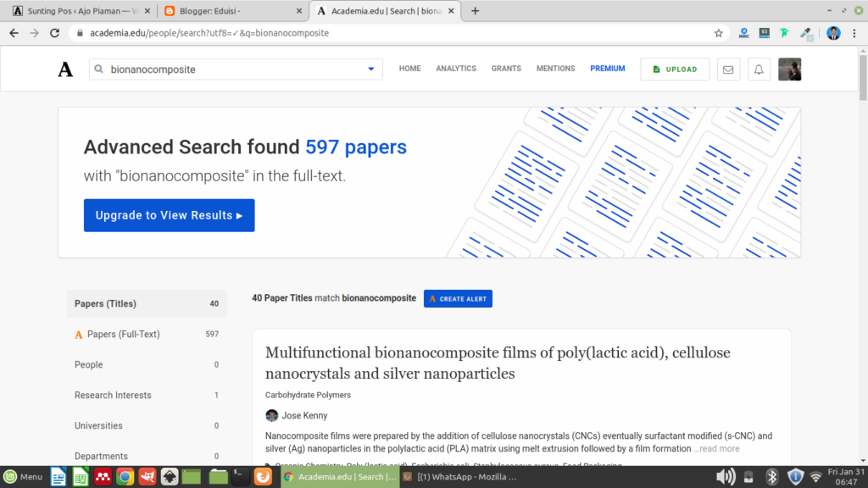Open the GRANTS menu item

[x=506, y=69]
